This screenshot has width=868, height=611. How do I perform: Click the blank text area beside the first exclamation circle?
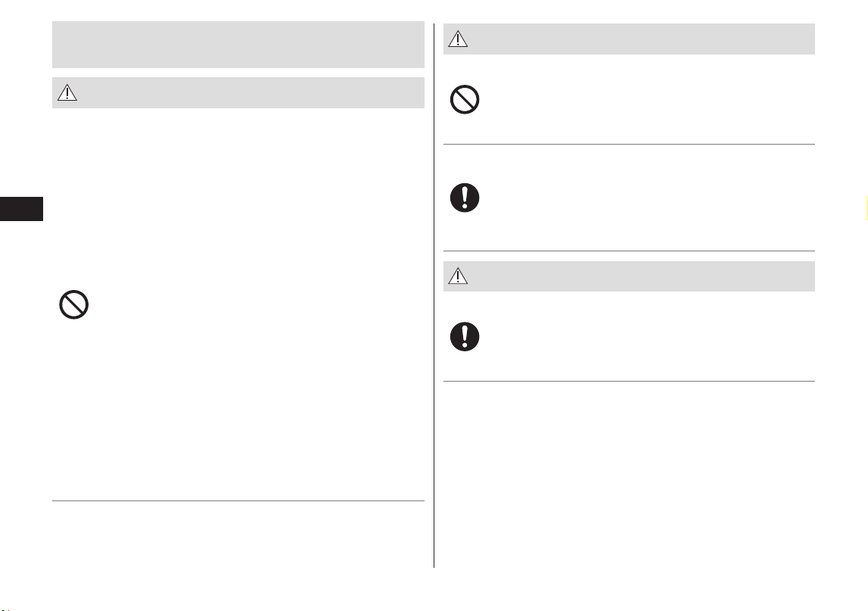tap(651, 198)
